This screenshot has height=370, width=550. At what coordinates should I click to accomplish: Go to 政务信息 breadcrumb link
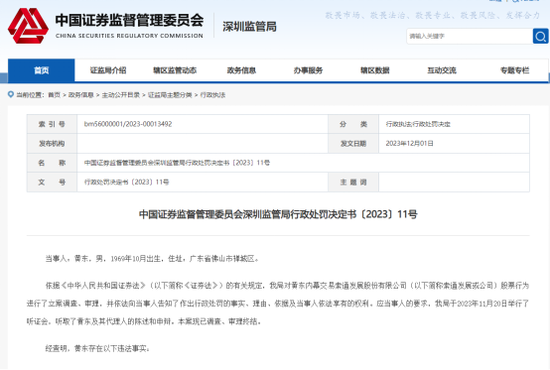81,95
